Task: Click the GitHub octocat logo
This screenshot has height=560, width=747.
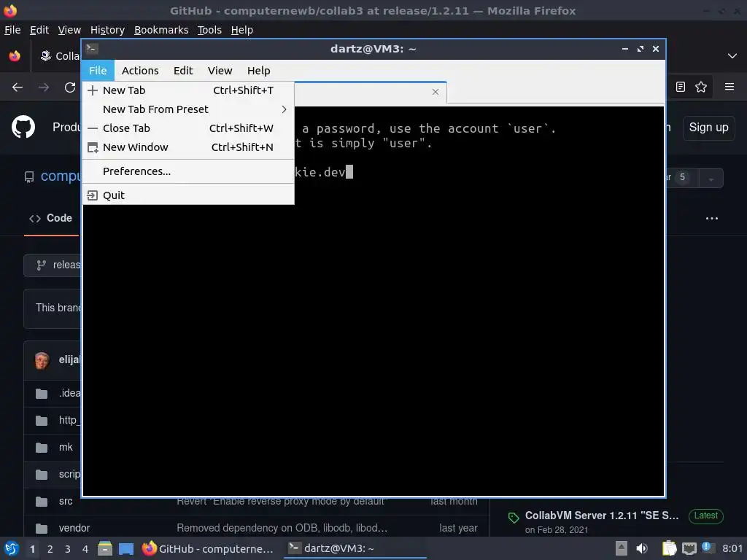Action: (23, 127)
